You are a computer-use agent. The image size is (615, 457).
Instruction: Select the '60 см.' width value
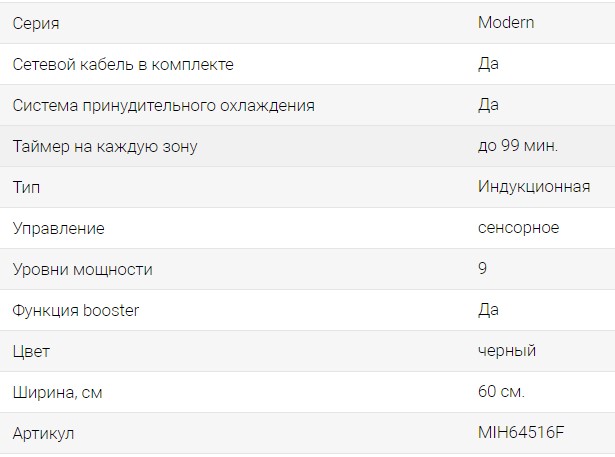tap(501, 392)
